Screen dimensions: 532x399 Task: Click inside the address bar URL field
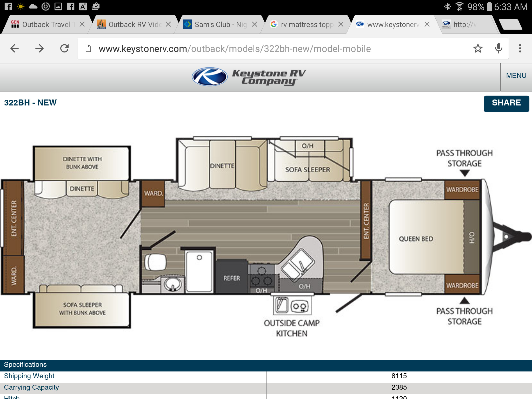coord(234,48)
